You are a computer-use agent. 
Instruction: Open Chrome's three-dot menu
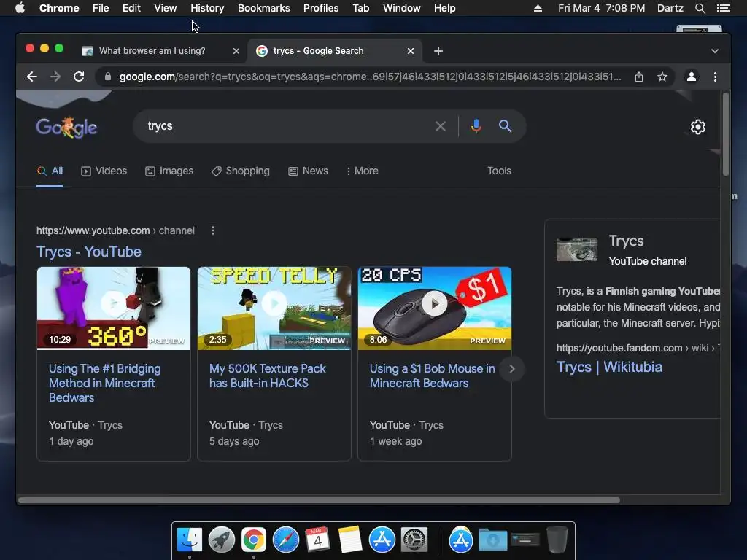point(715,77)
